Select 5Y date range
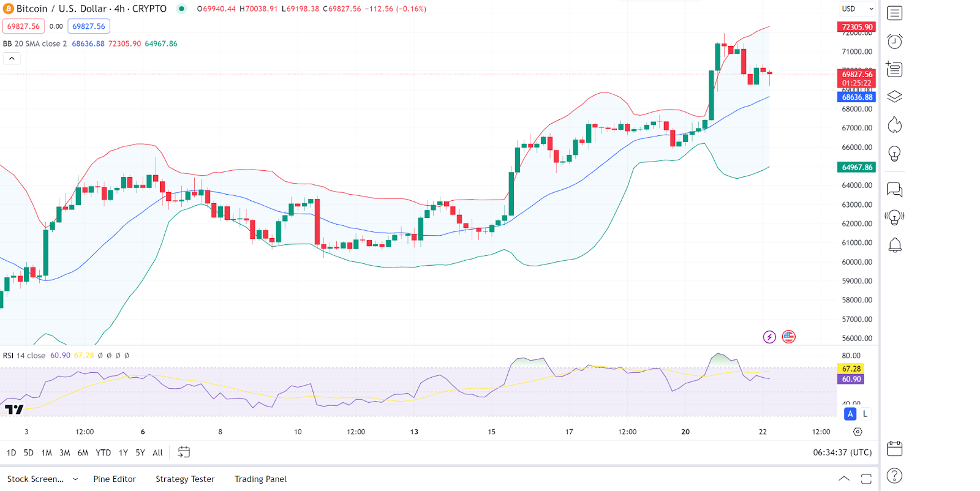 (140, 452)
